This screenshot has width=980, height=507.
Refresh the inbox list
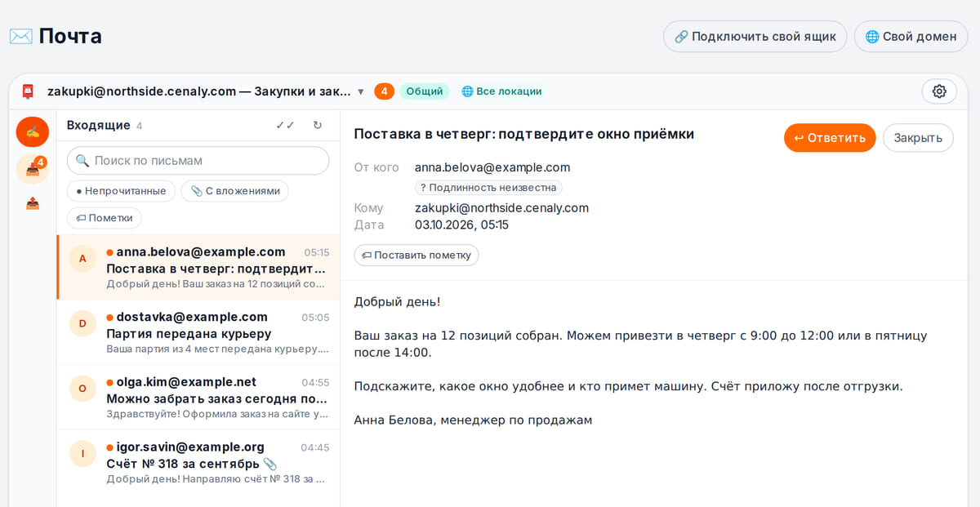tap(318, 125)
